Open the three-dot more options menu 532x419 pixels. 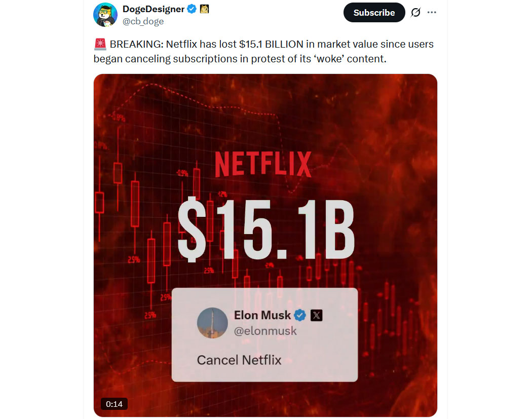tap(432, 12)
